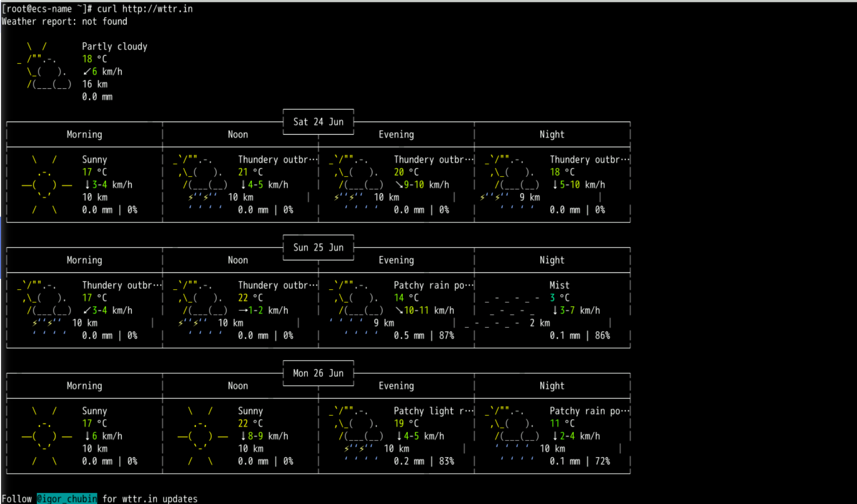Click the "3-7 km/h" wind for Sunday Night
Viewport: 857px width, 504px height.
(575, 310)
